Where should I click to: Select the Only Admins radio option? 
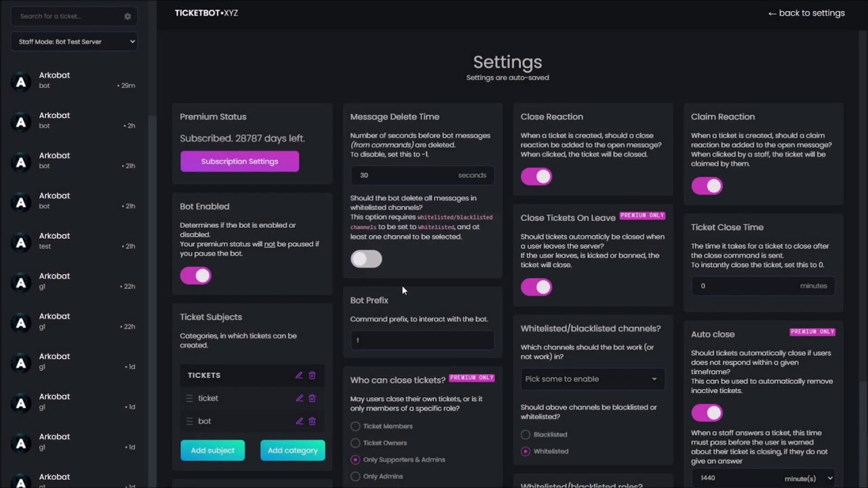click(x=355, y=476)
